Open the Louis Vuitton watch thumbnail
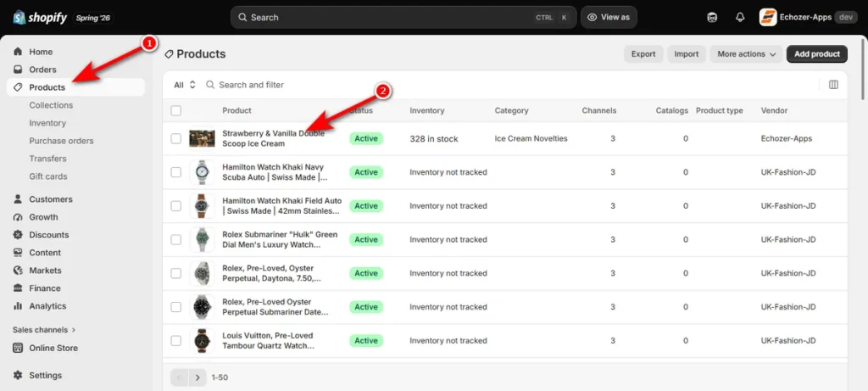Screen dimensions: 868x391 202,341
